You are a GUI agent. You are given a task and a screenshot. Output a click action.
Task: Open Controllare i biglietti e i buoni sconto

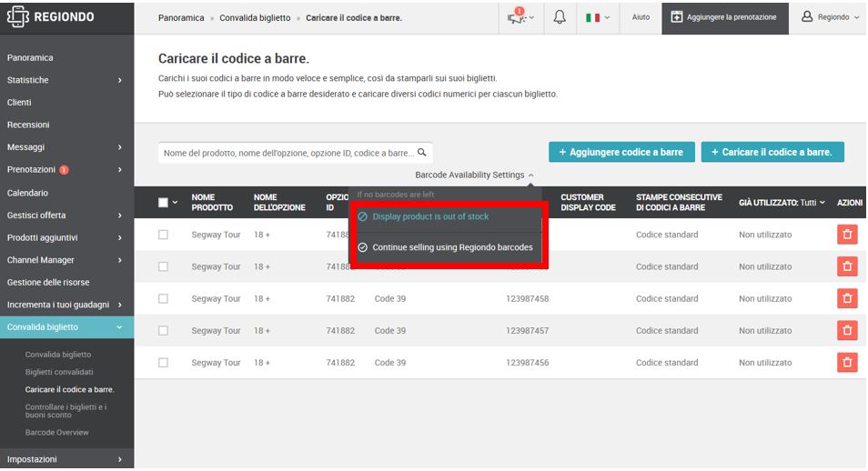pyautogui.click(x=66, y=411)
